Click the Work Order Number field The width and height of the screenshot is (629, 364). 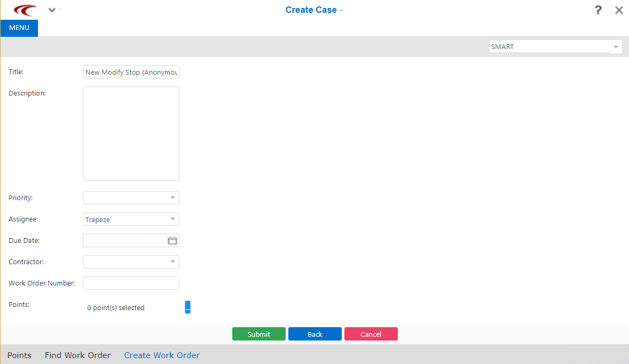(131, 283)
